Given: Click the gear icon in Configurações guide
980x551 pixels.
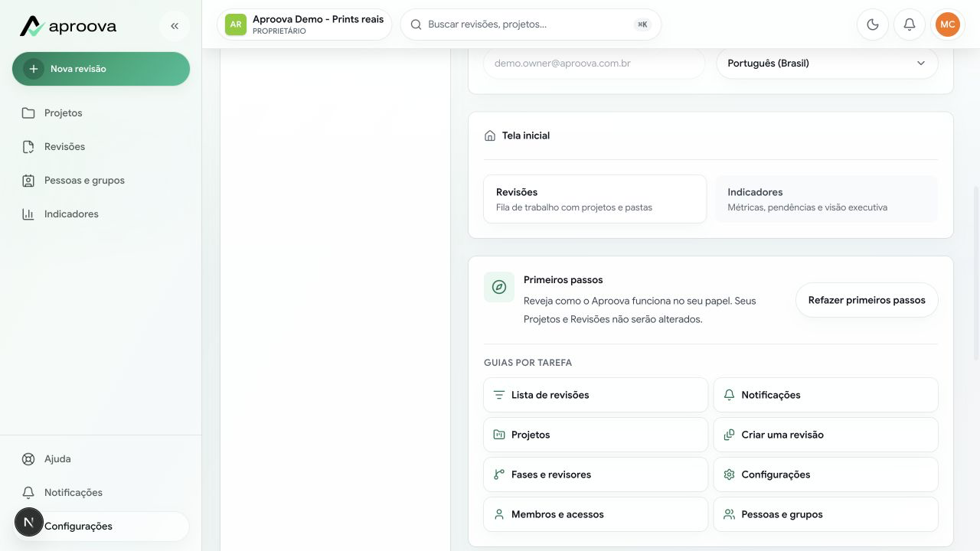Looking at the screenshot, I should click(x=729, y=474).
